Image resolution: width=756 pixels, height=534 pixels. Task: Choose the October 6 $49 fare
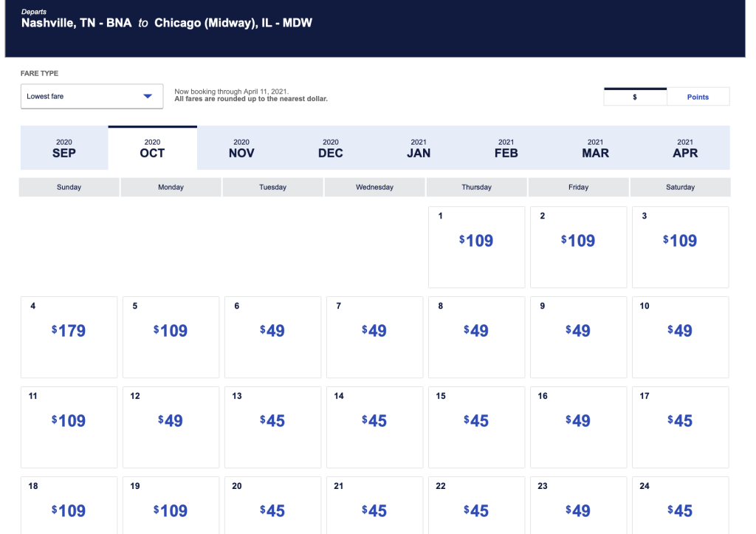(272, 337)
